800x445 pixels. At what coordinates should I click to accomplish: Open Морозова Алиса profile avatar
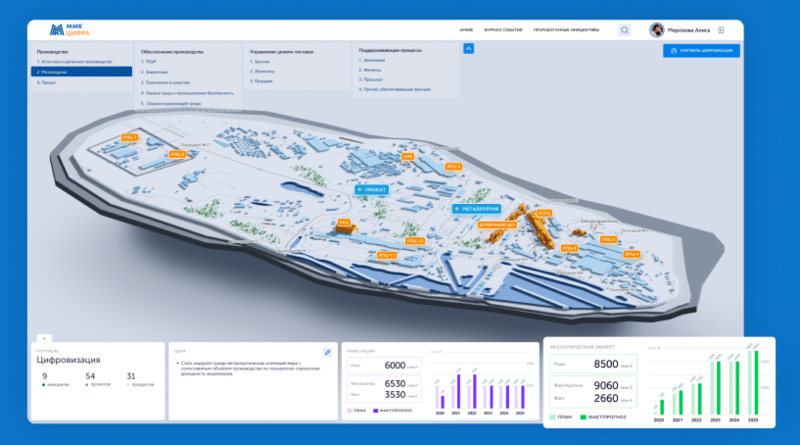tap(657, 30)
